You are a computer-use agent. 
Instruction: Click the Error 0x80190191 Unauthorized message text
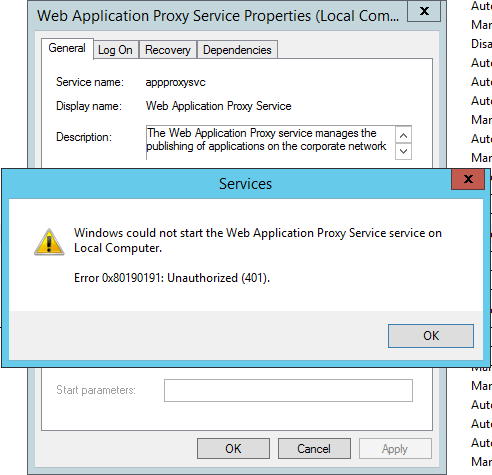coord(172,278)
